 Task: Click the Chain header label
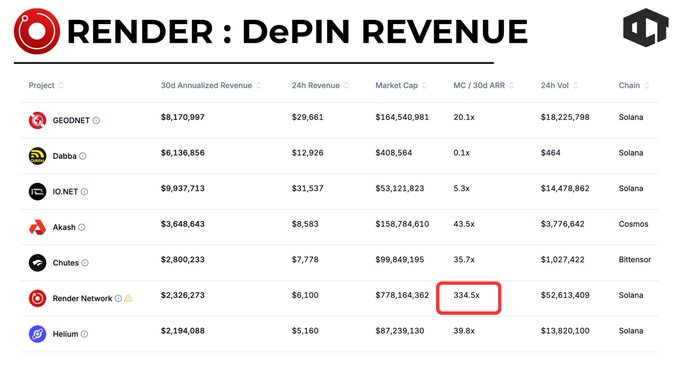point(629,85)
